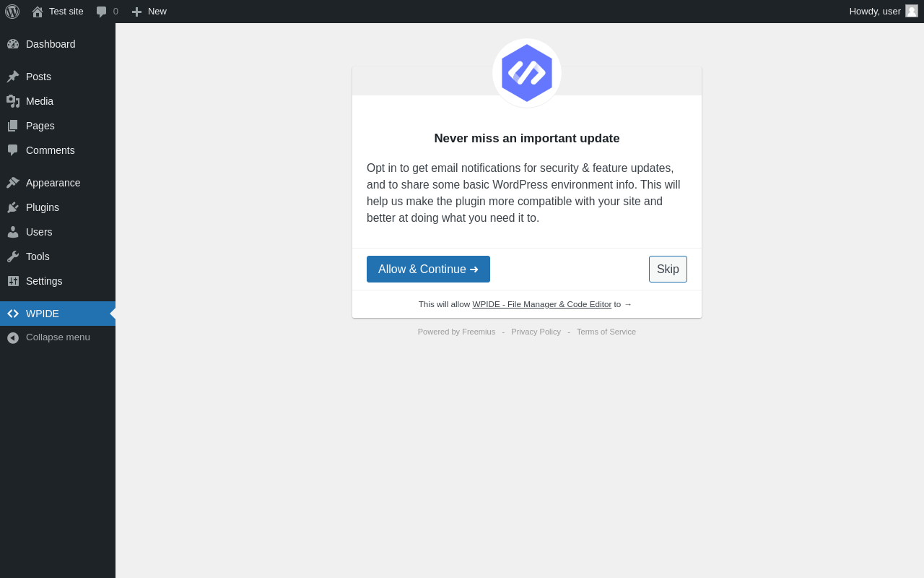Click the plus icon beside New
Image resolution: width=924 pixels, height=578 pixels.
click(136, 12)
